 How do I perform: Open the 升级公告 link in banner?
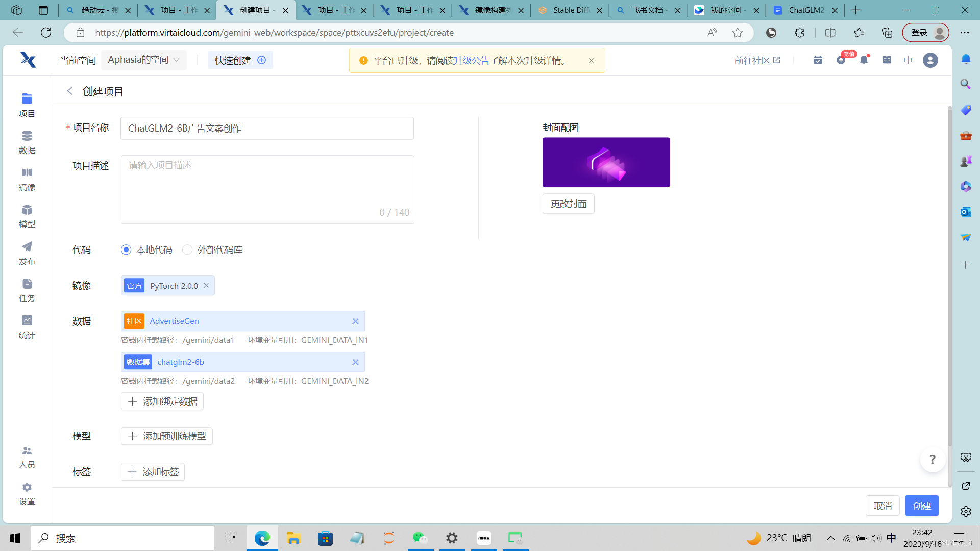click(472, 61)
